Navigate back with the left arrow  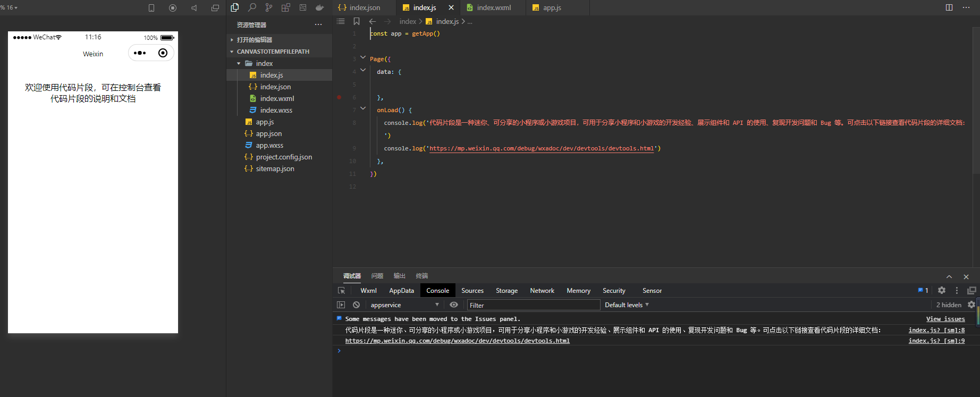point(373,21)
